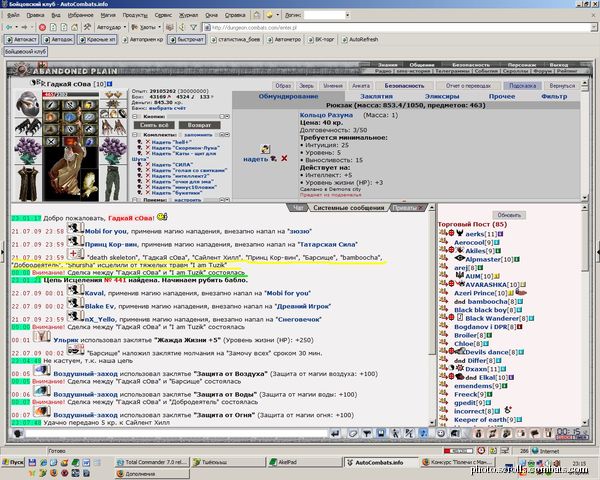Click the funnel filter icon beside address bar
Screen dimensions: 600x480
tap(194, 27)
